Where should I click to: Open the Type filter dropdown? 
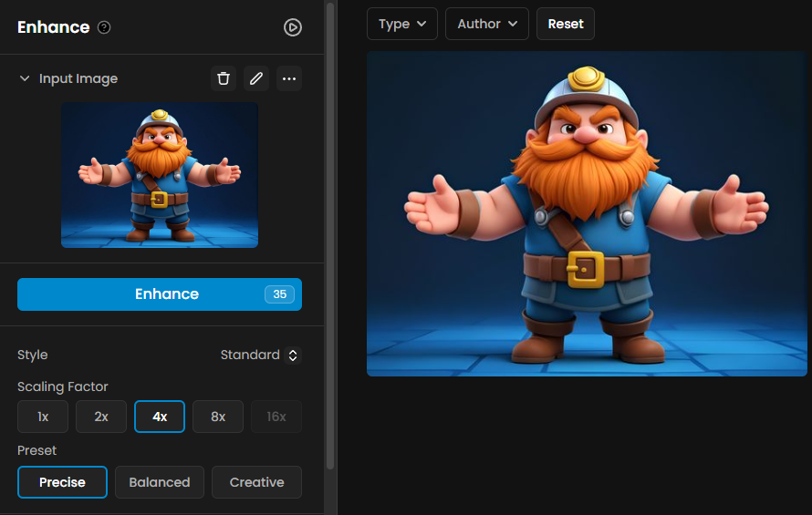click(x=402, y=24)
